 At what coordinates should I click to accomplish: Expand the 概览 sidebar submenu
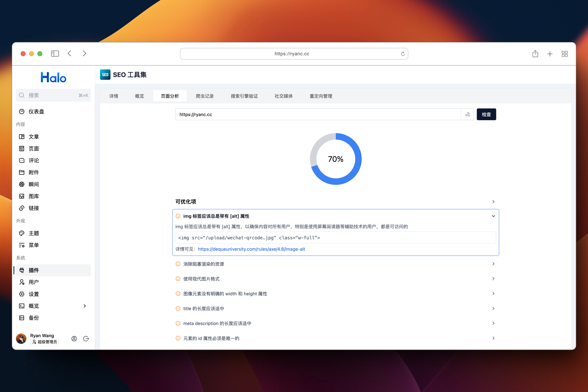85,306
